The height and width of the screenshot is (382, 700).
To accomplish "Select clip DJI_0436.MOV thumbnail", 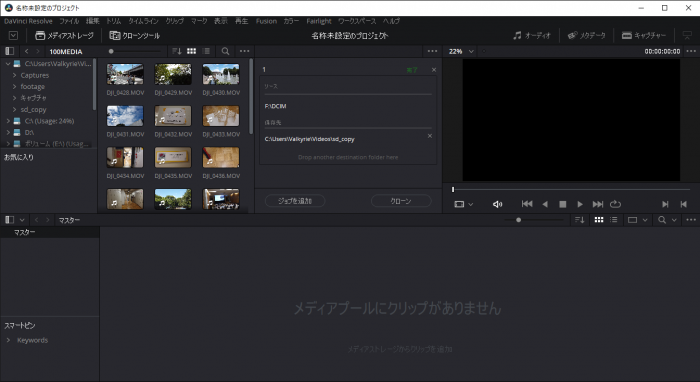I will (x=221, y=158).
